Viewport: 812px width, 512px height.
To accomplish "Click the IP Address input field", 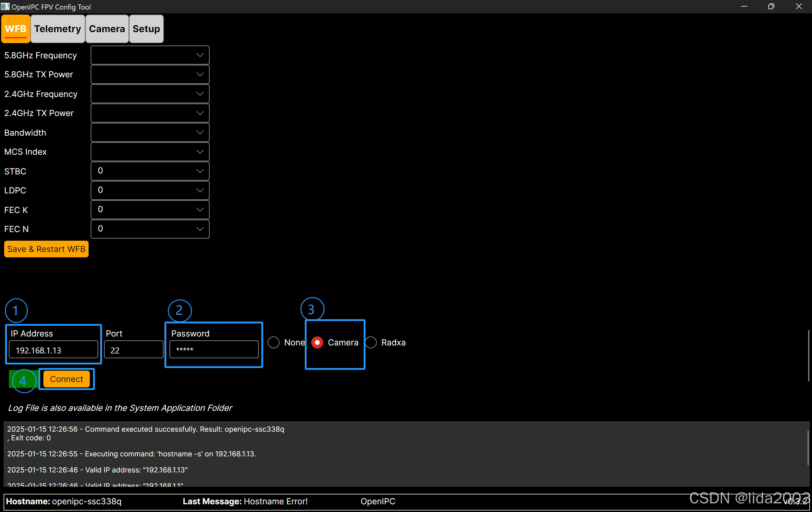I will (x=54, y=350).
